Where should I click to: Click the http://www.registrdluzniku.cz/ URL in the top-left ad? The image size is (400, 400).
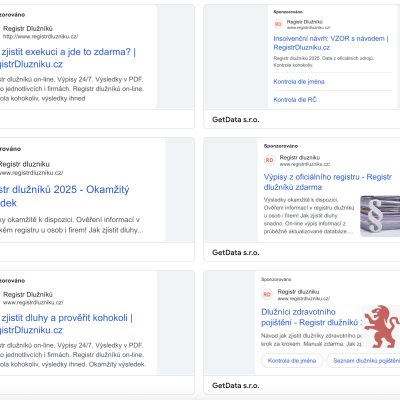pyautogui.click(x=40, y=37)
